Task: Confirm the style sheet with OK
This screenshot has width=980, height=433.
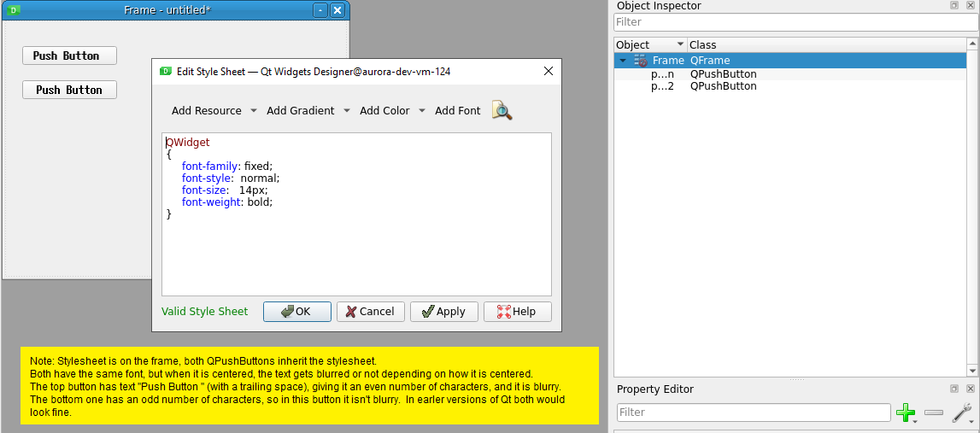Action: [296, 311]
